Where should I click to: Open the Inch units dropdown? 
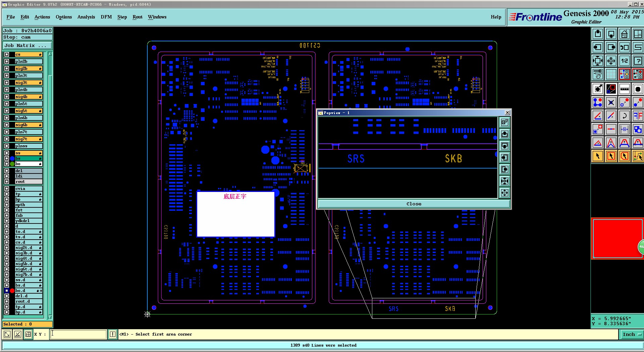point(632,334)
